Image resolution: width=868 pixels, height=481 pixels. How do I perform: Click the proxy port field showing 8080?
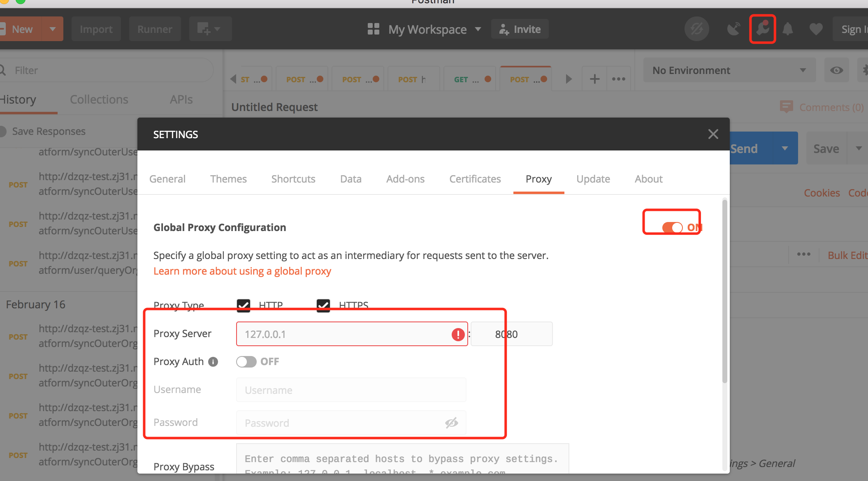point(511,334)
